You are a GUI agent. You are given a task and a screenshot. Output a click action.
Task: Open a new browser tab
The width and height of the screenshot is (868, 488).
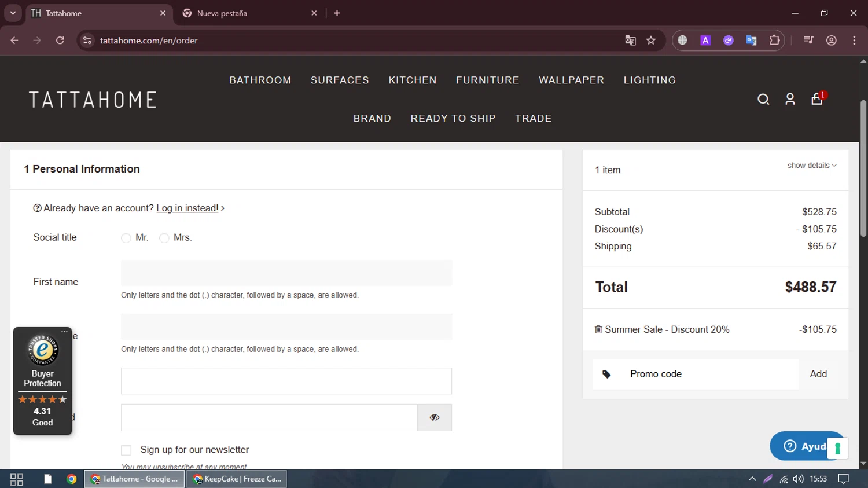[337, 13]
